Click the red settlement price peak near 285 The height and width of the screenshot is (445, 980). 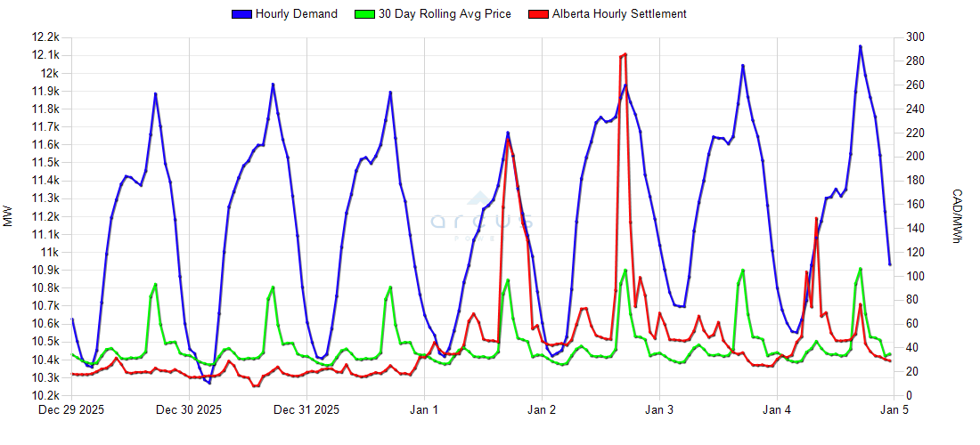(625, 54)
